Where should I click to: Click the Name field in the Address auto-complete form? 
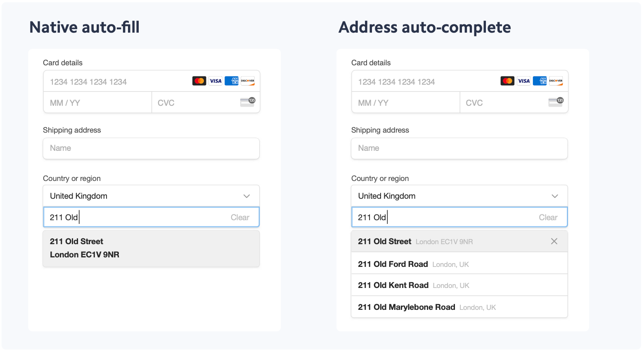pos(459,148)
